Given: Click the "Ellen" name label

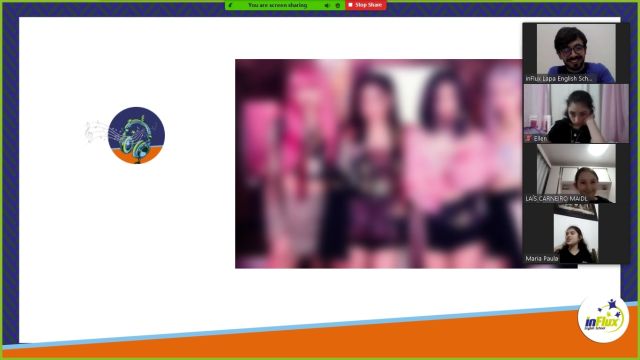Looking at the screenshot, I should point(540,138).
